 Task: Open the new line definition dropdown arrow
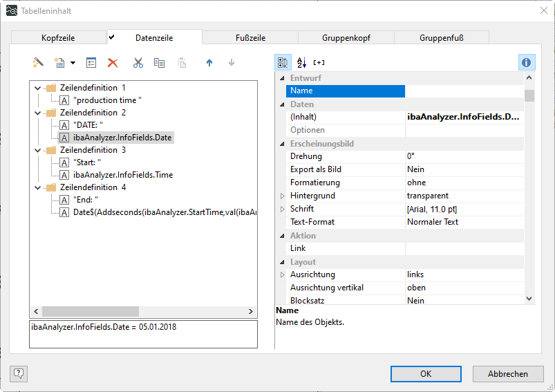[x=73, y=64]
